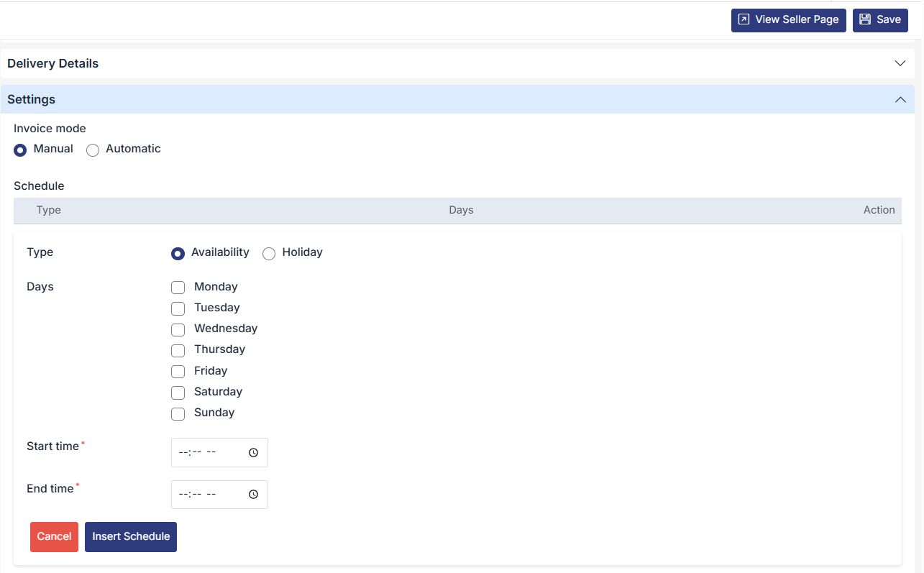Check the Sunday checkbox
The image size is (924, 573).
pyautogui.click(x=178, y=413)
